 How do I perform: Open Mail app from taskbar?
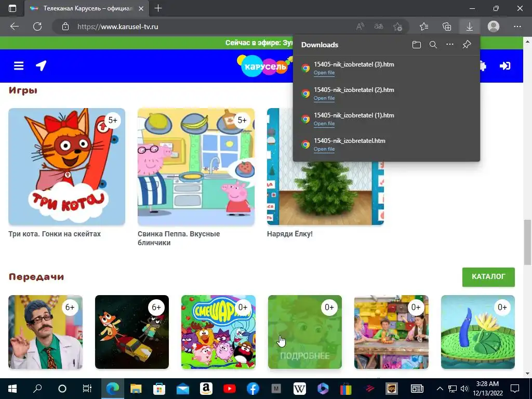coord(182,389)
